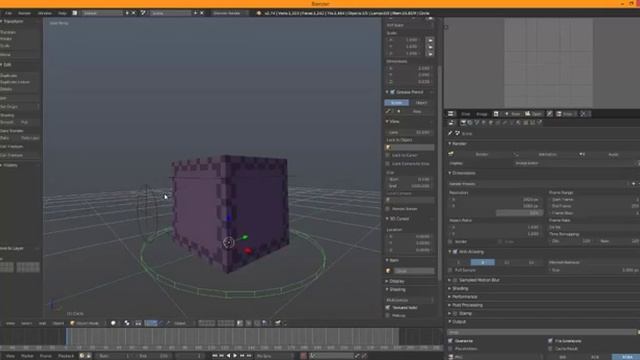Click the Object tab cube icon
640x360 pixels.
491,122
